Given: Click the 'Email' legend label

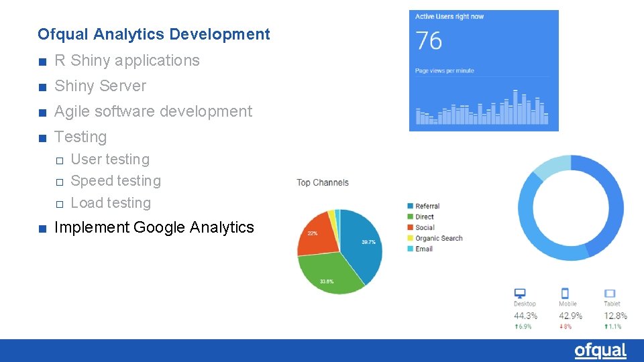Looking at the screenshot, I should pyautogui.click(x=424, y=249).
